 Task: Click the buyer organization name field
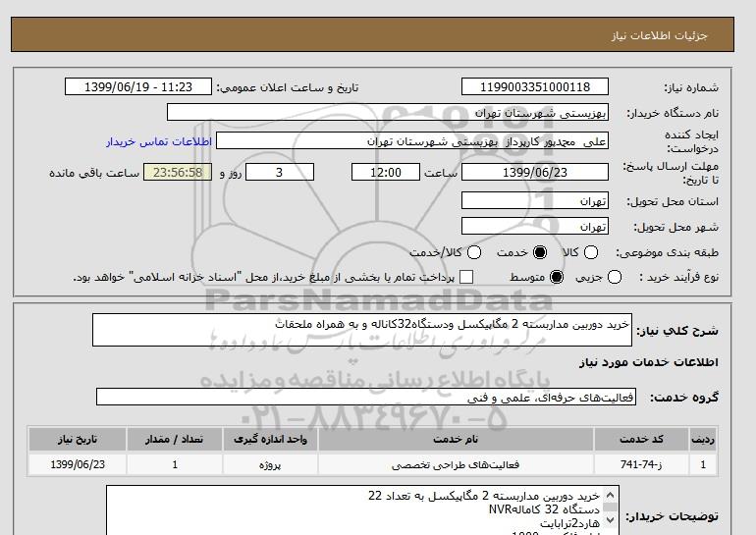[x=388, y=112]
